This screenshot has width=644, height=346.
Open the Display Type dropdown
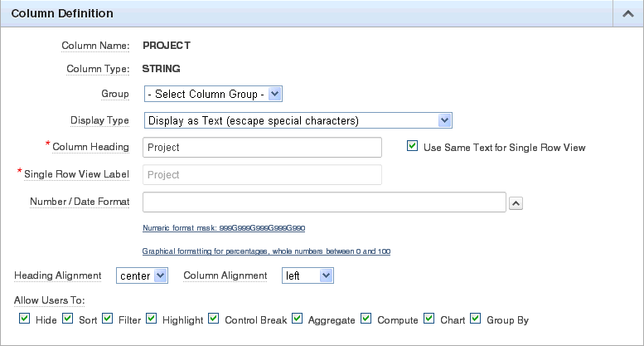coord(298,120)
